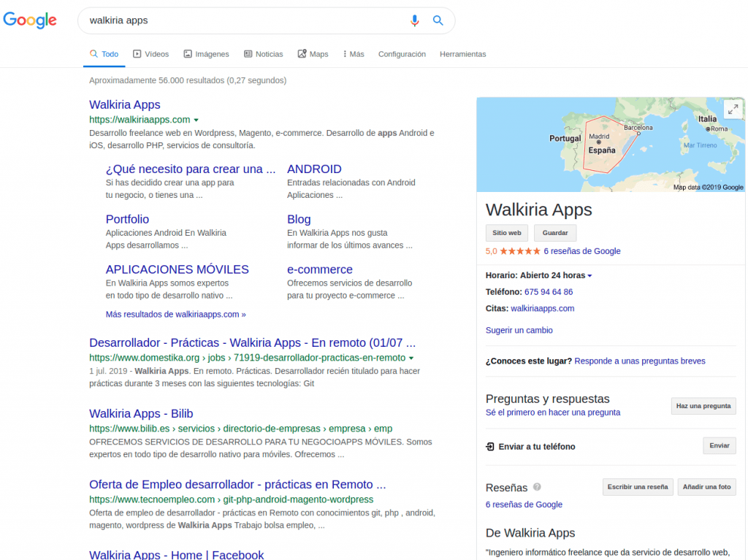Open the domestika.org result dropdown arrow
Screen dimensions: 748x560
[x=411, y=358]
